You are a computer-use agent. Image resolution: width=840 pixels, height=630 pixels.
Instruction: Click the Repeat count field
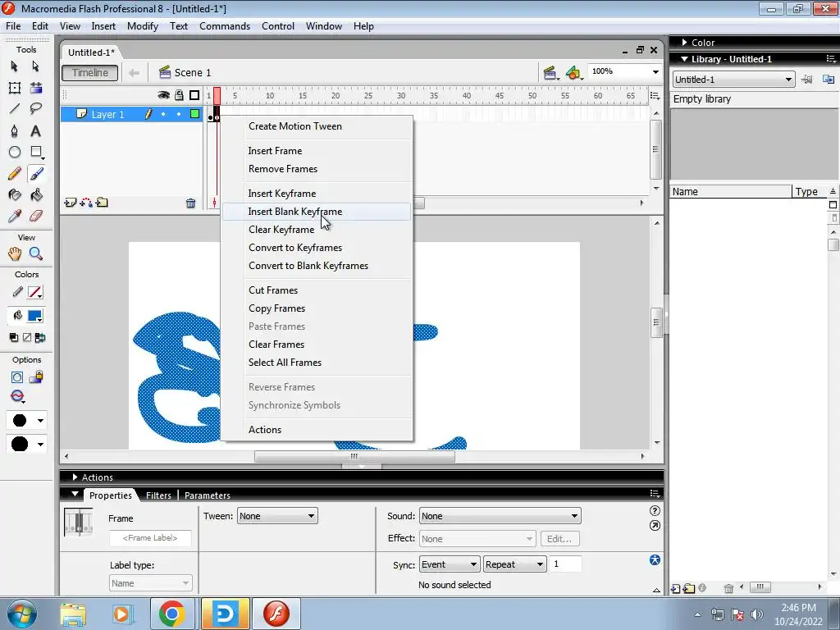point(565,564)
